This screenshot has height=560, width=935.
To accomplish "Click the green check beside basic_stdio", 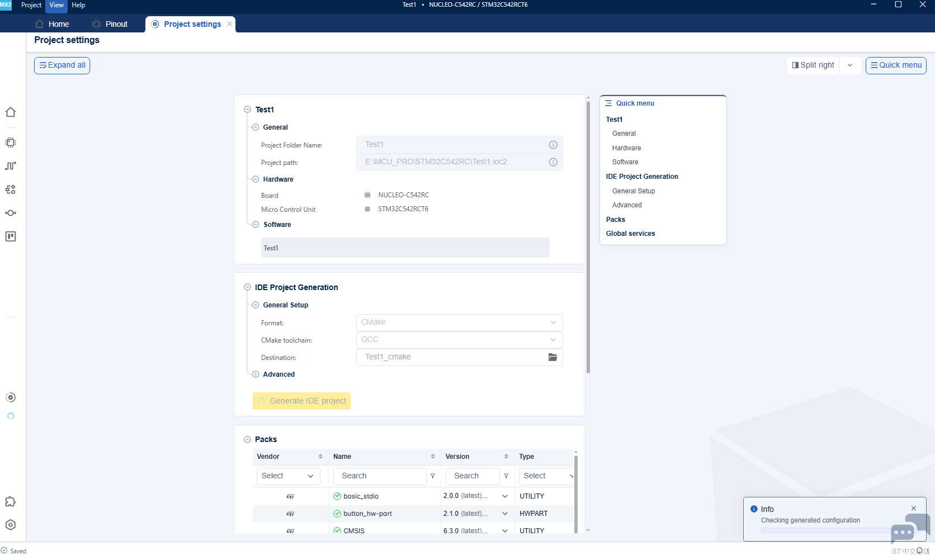I will pyautogui.click(x=337, y=496).
